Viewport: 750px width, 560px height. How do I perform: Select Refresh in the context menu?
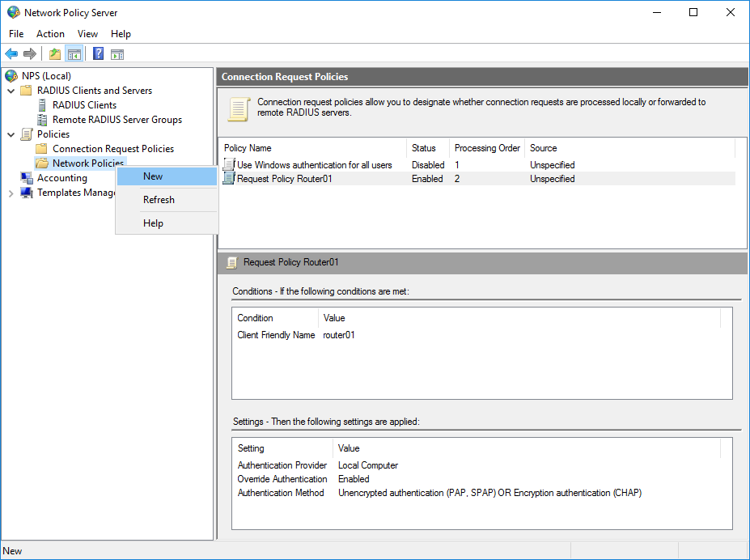coord(158,199)
